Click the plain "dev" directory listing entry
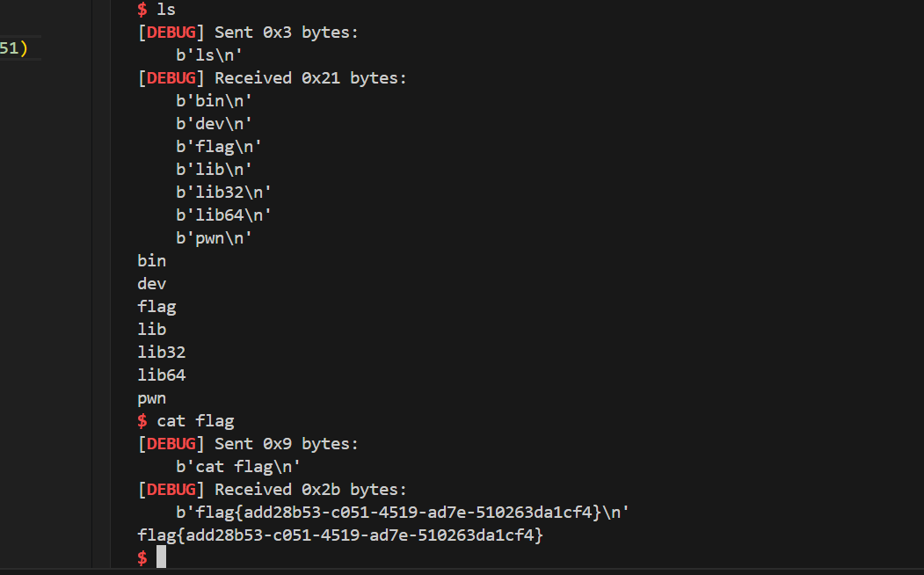The image size is (924, 575). (x=151, y=284)
